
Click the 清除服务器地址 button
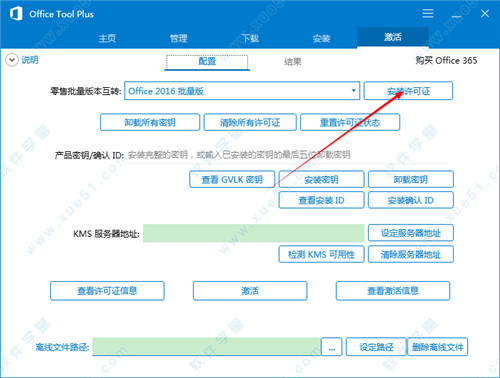[x=411, y=254]
